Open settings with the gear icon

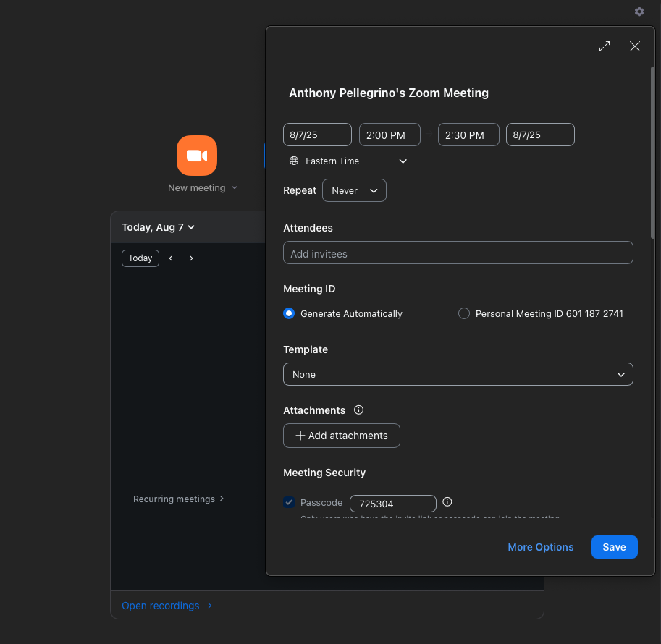pos(639,12)
